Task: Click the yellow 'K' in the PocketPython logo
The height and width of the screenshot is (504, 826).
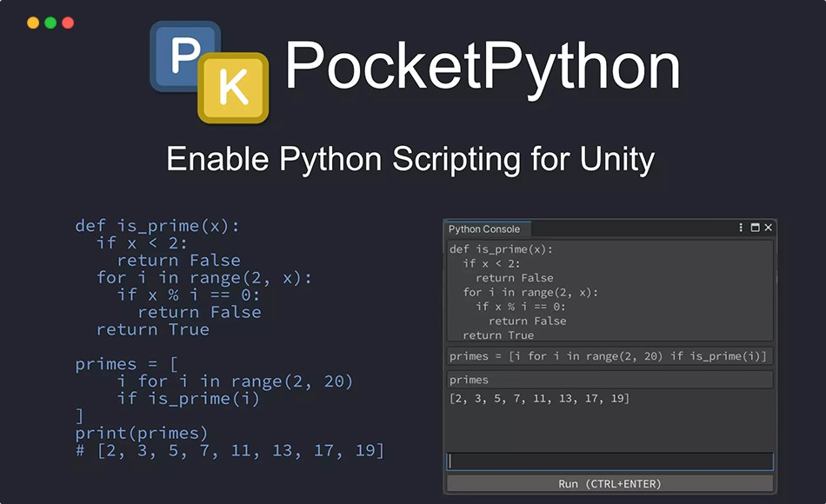Action: click(x=234, y=90)
